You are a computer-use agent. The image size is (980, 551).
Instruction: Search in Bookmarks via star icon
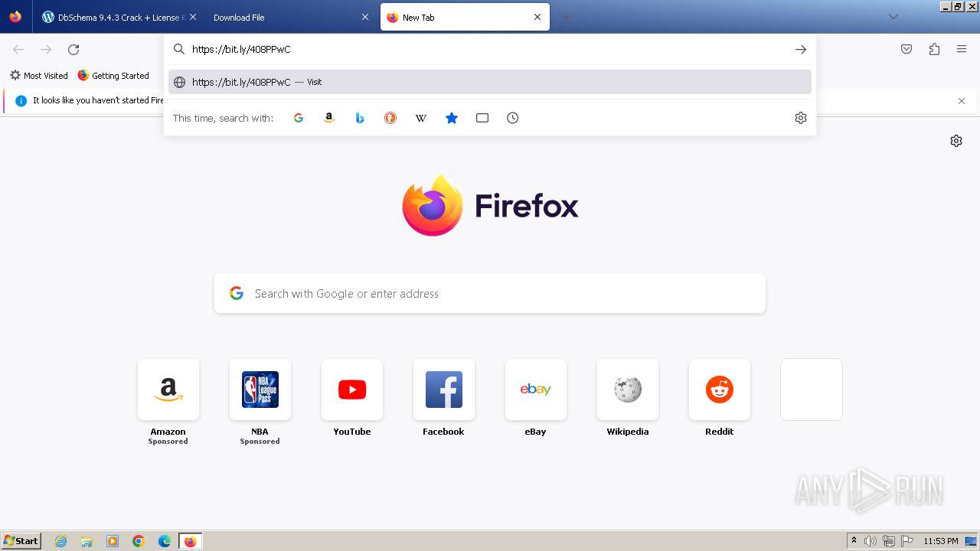pos(452,118)
